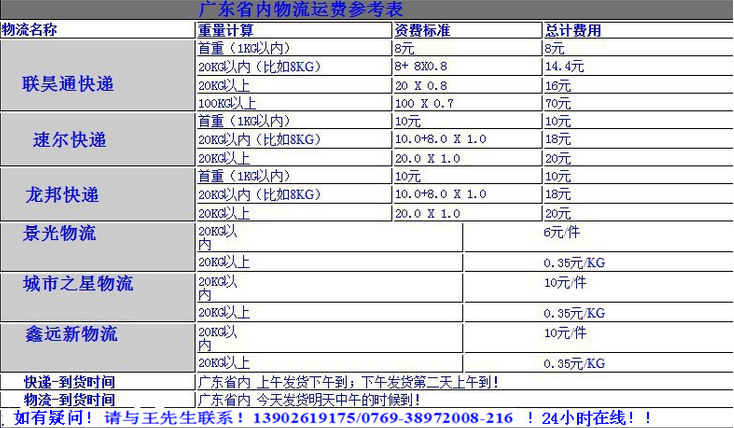Click the 总计费用 column header
The image size is (734, 428).
pos(574,30)
